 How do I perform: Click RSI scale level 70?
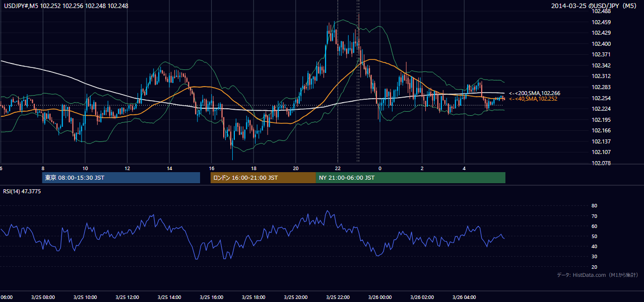[x=594, y=216]
